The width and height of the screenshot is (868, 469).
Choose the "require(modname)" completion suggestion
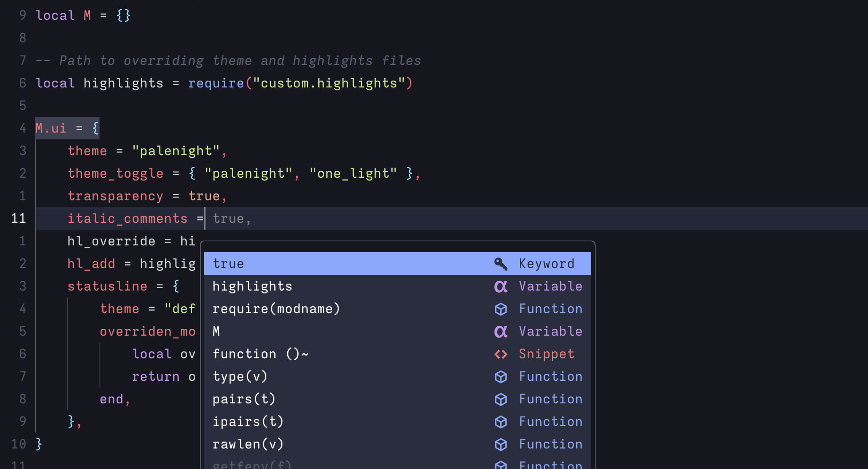pyautogui.click(x=276, y=309)
